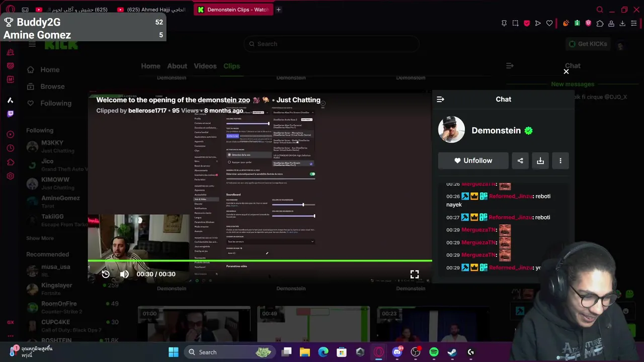Click the Demonstein channel name
The width and height of the screenshot is (644, 362).
click(x=496, y=130)
